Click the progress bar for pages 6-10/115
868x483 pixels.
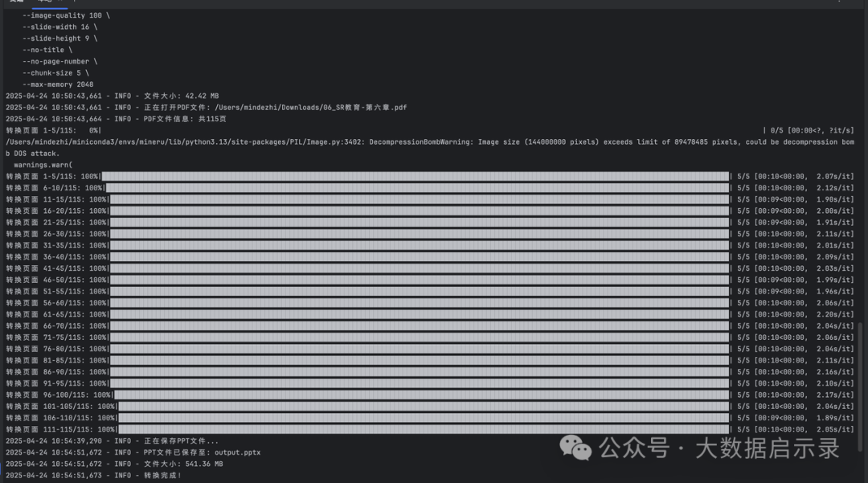[x=417, y=188]
